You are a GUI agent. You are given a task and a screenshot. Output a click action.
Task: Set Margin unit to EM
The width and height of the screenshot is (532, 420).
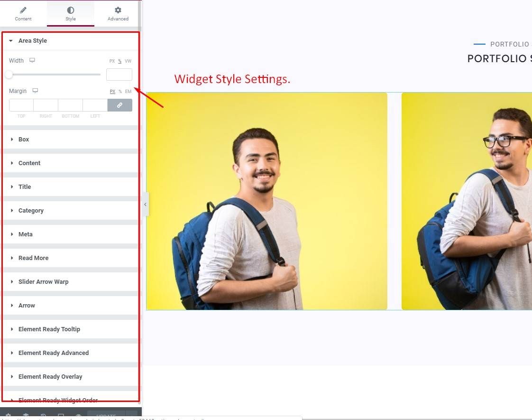(128, 91)
